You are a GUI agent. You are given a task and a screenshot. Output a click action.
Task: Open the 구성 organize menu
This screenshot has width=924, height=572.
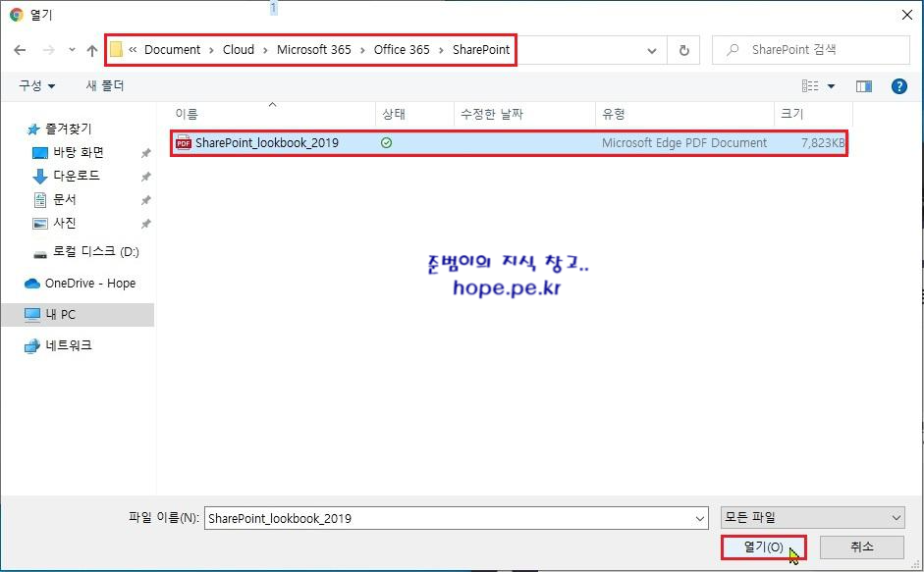coord(36,86)
